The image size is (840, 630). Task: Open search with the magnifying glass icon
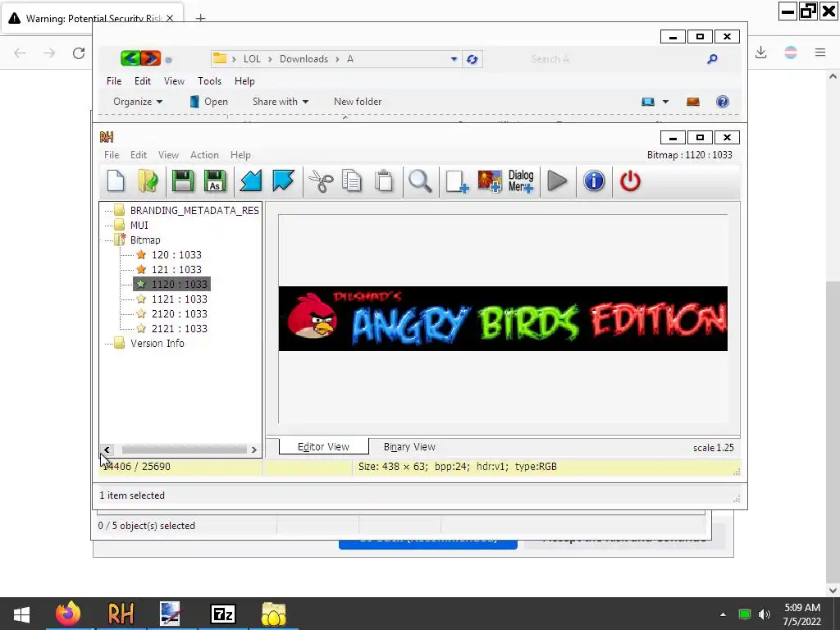click(420, 181)
